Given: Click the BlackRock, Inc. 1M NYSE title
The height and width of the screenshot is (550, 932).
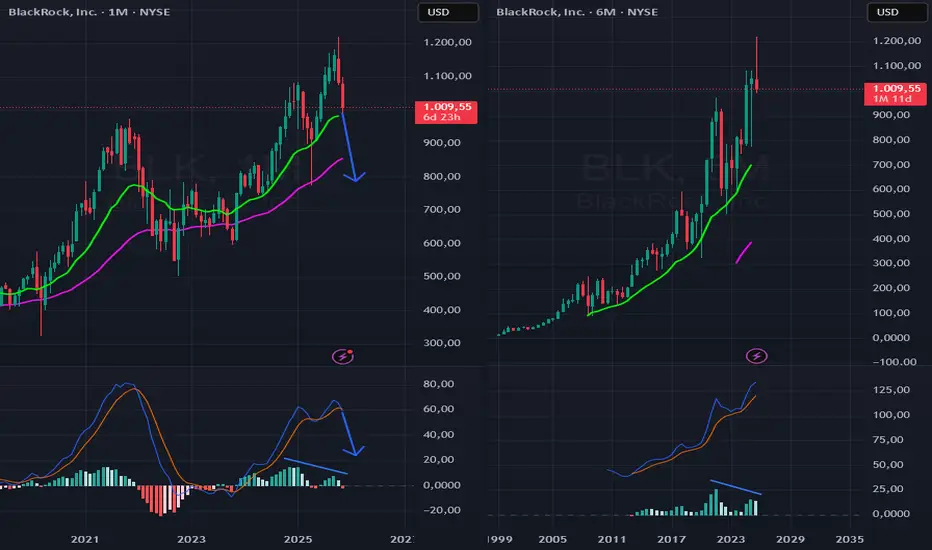Looking at the screenshot, I should [89, 12].
